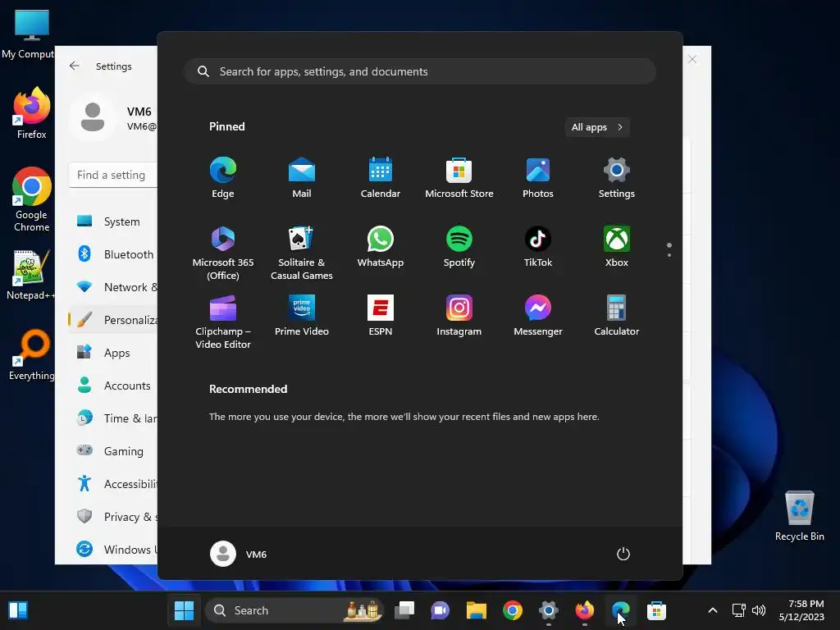
Task: Select System in Settings sidebar
Action: click(113, 221)
